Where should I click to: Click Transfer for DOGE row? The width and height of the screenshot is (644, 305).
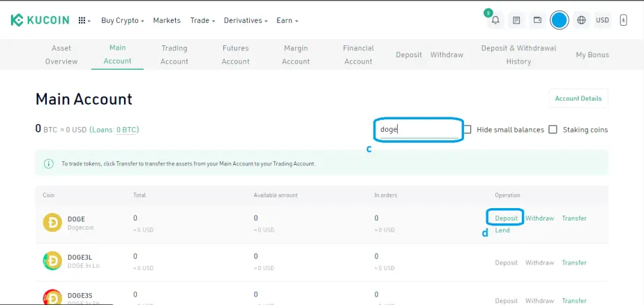click(574, 218)
